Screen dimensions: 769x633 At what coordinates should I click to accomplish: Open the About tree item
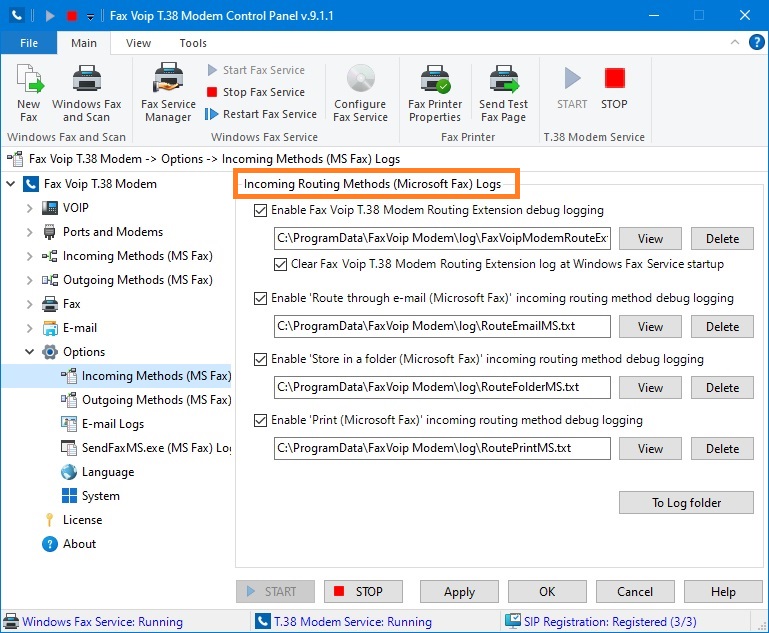[79, 544]
